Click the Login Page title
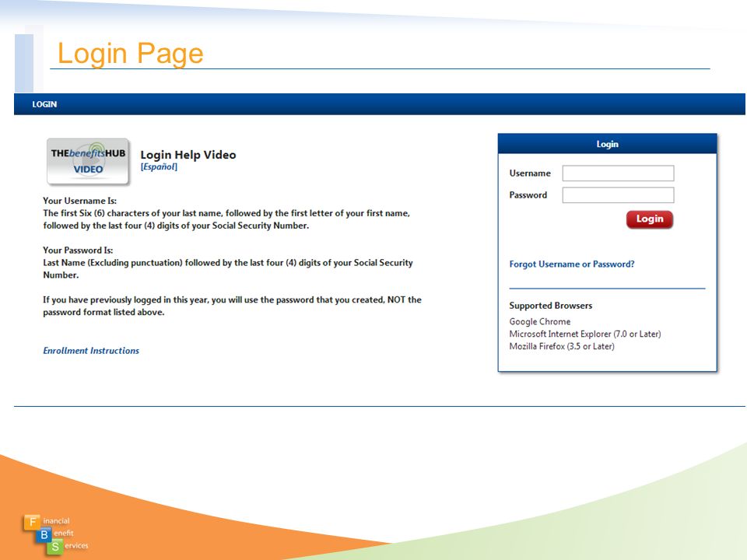This screenshot has width=747, height=560. pos(130,53)
